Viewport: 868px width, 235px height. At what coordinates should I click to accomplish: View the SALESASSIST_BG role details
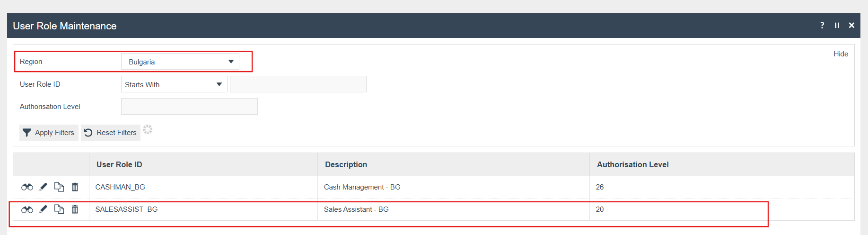pyautogui.click(x=27, y=209)
